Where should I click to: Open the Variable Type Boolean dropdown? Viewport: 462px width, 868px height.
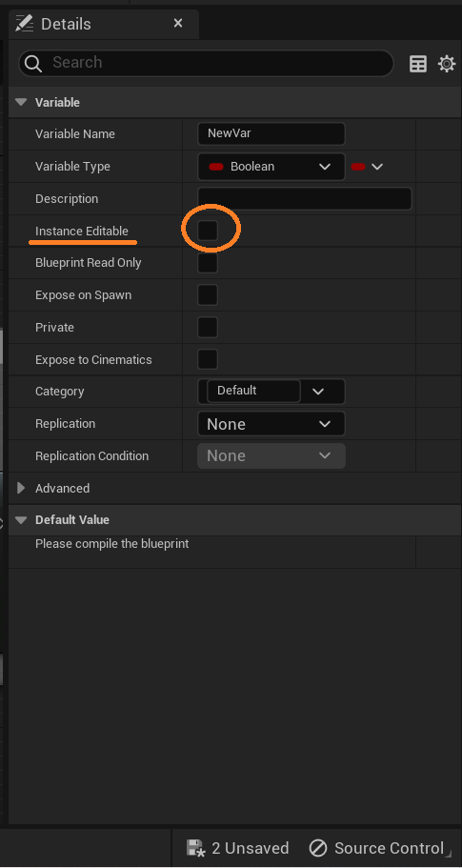click(271, 167)
